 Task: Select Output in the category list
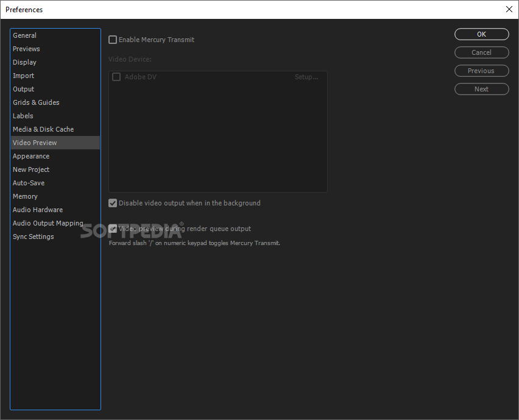[55, 89]
